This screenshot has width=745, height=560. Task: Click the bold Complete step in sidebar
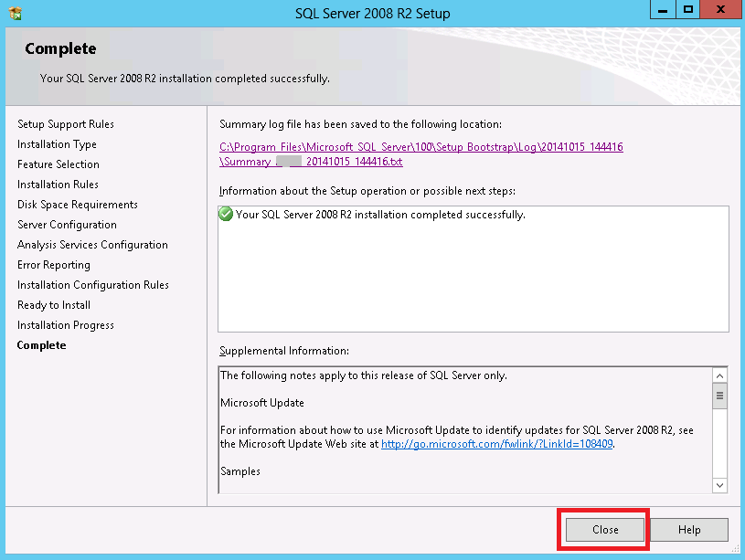pos(42,345)
